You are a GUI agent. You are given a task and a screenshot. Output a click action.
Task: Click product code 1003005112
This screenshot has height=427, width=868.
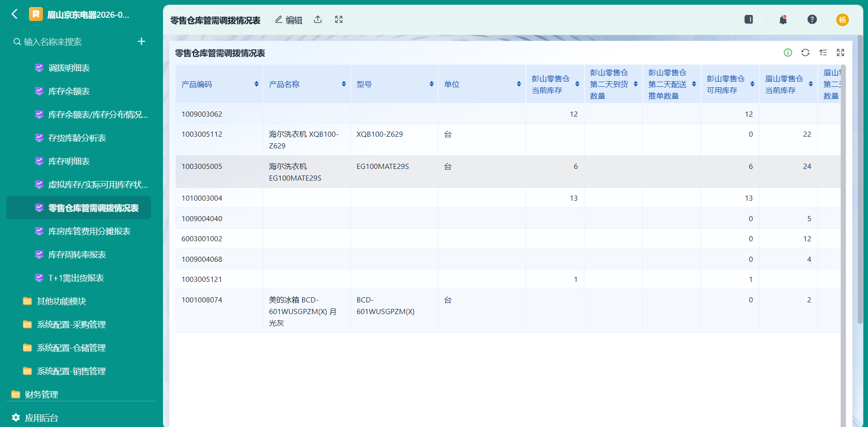click(x=202, y=134)
